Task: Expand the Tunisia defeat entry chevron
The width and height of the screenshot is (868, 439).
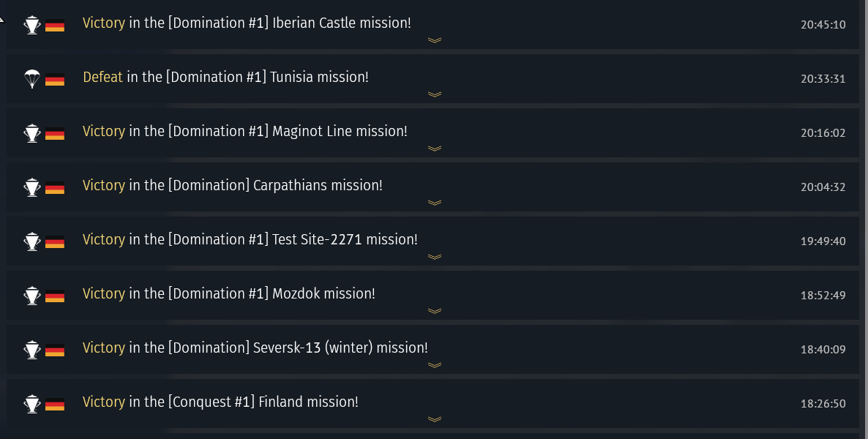Action: point(435,94)
